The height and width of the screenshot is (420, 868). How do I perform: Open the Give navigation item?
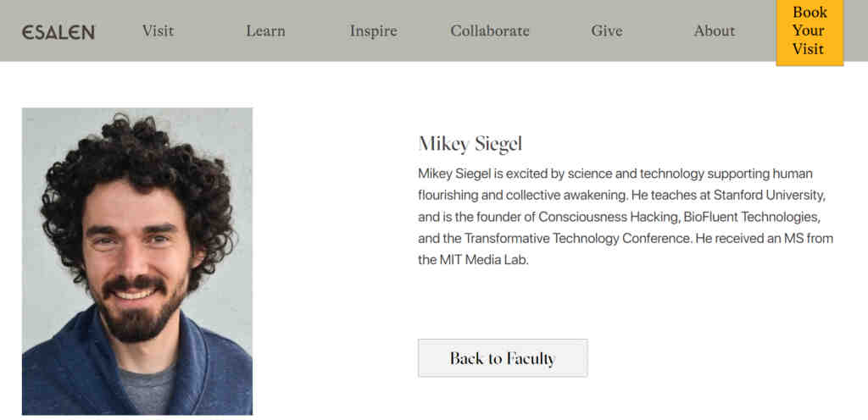(x=607, y=31)
